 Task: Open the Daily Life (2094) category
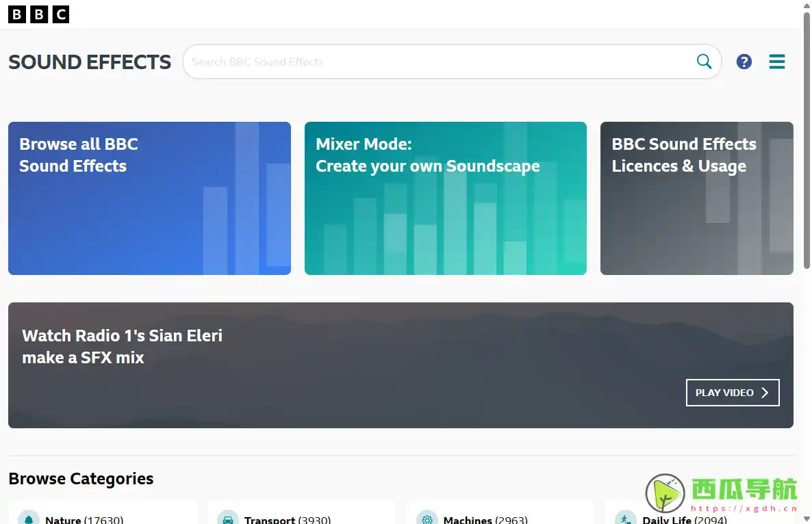699,513
